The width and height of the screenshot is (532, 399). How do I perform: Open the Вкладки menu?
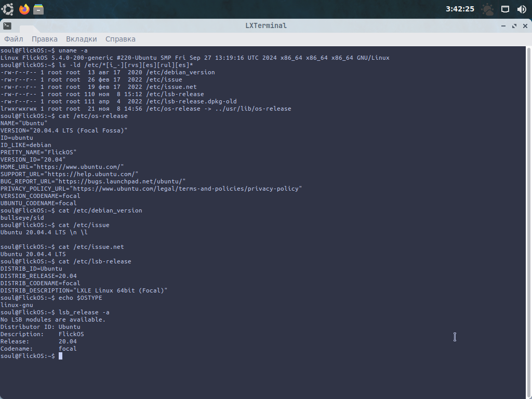(x=82, y=39)
